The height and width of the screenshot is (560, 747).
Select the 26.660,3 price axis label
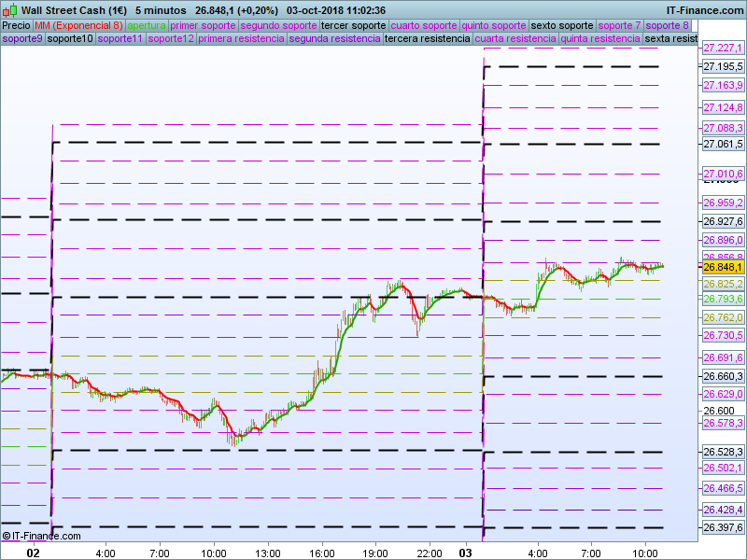coord(722,376)
